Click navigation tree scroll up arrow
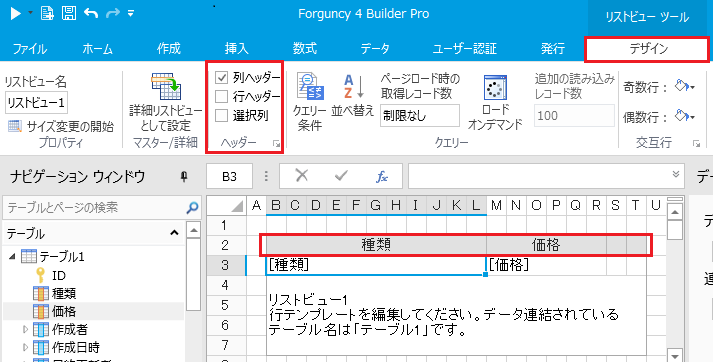The height and width of the screenshot is (362, 713). 193,230
